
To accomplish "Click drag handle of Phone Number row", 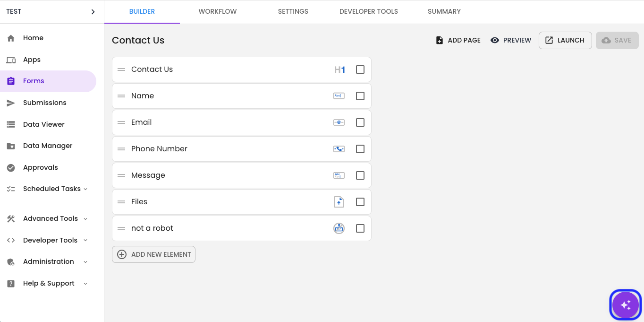I will pyautogui.click(x=121, y=149).
